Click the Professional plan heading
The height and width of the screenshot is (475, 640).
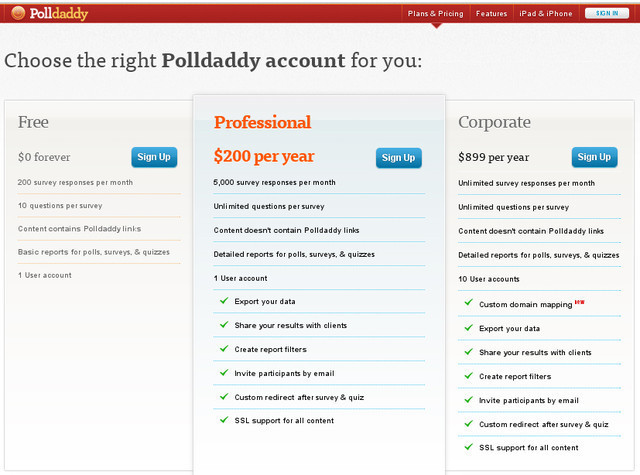262,122
